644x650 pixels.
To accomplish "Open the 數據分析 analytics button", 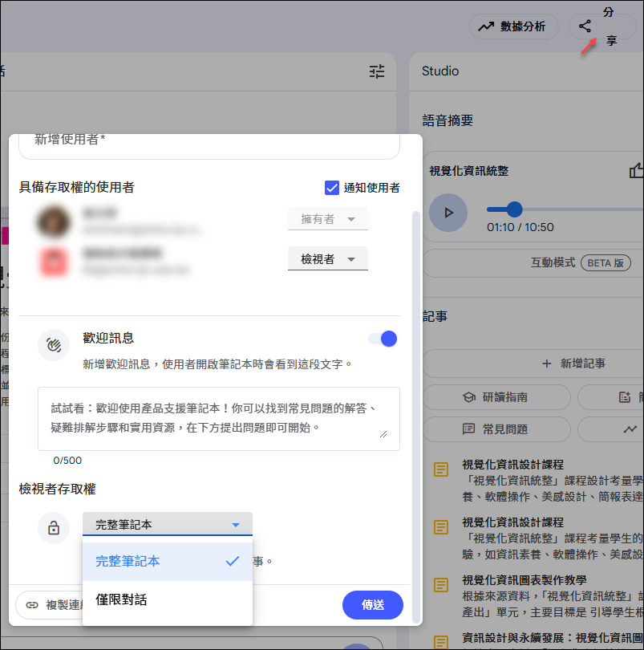I will [x=513, y=26].
